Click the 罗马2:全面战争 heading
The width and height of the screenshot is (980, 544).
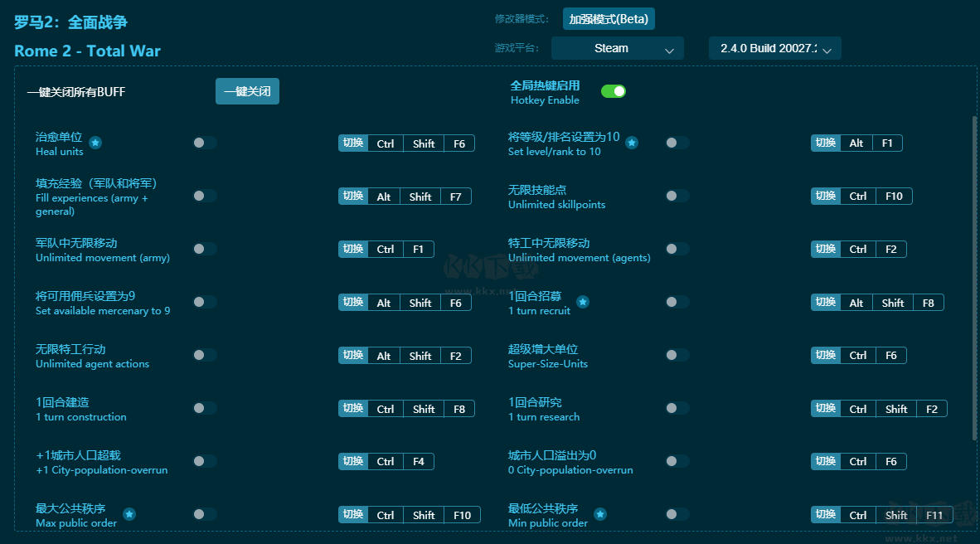70,22
